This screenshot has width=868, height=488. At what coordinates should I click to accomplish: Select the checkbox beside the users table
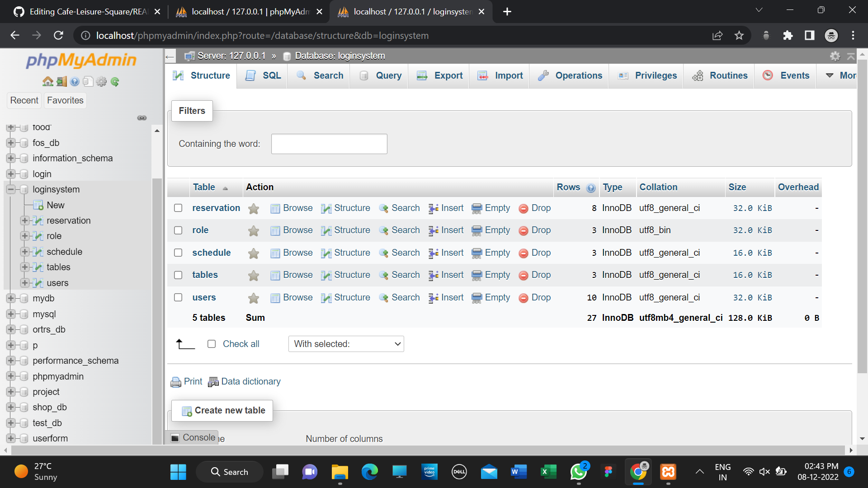click(178, 297)
